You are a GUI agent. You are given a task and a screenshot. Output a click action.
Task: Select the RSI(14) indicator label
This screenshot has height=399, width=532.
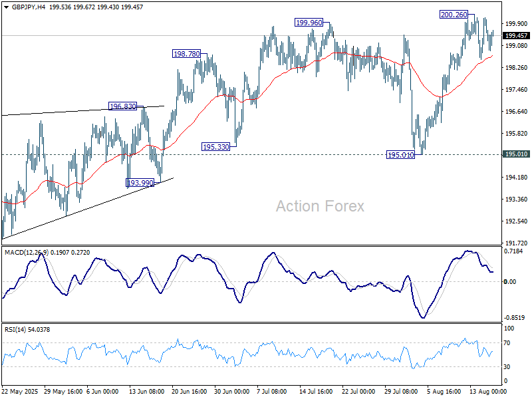(x=16, y=328)
